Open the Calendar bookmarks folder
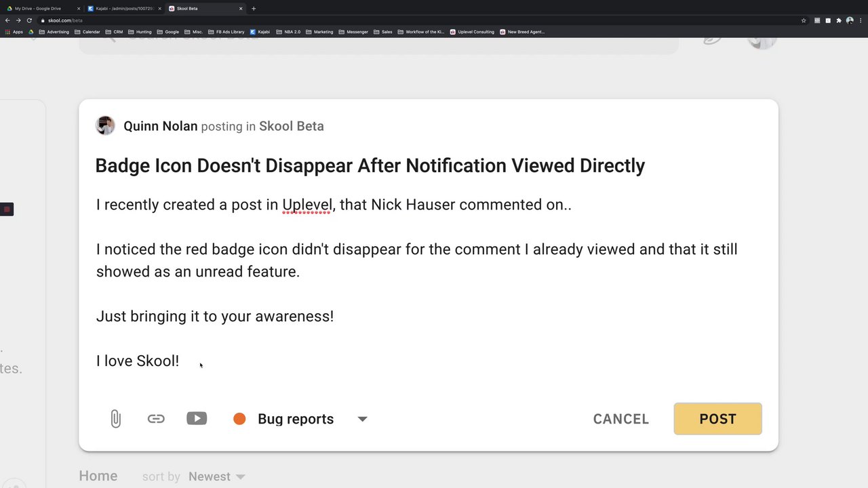The image size is (868, 488). tap(87, 32)
